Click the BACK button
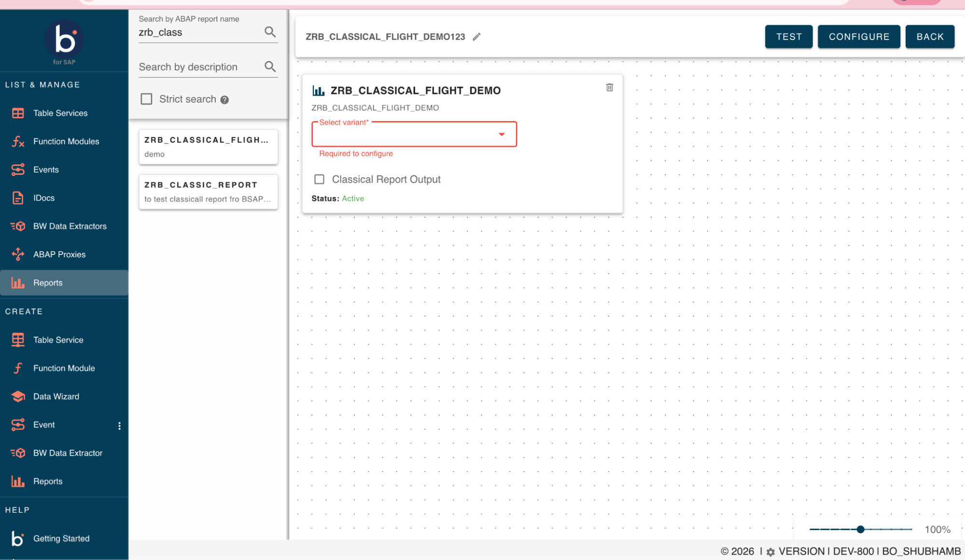The width and height of the screenshot is (965, 560). (930, 37)
